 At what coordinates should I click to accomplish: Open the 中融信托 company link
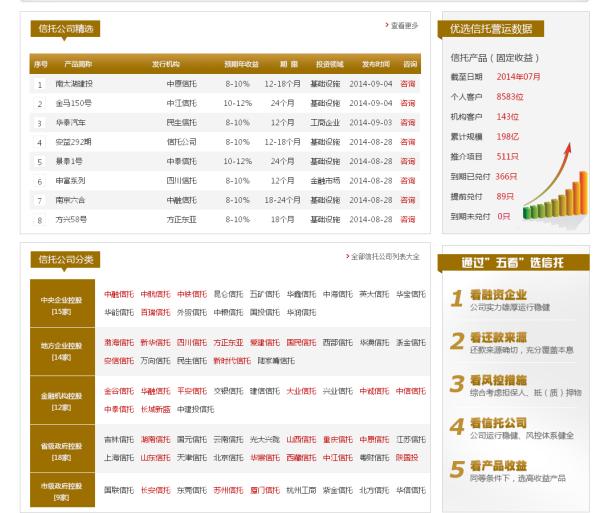(x=117, y=294)
